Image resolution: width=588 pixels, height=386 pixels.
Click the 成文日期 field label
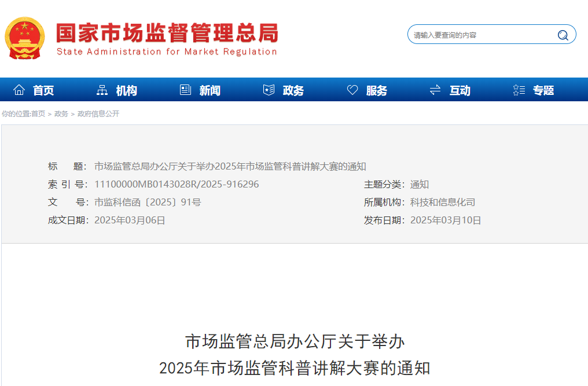click(68, 220)
